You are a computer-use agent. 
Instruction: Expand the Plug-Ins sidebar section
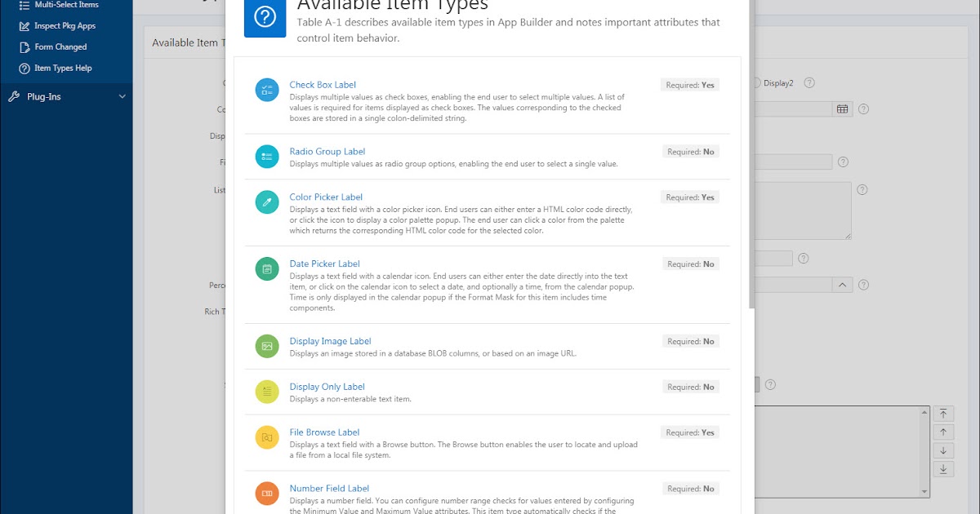[x=66, y=96]
